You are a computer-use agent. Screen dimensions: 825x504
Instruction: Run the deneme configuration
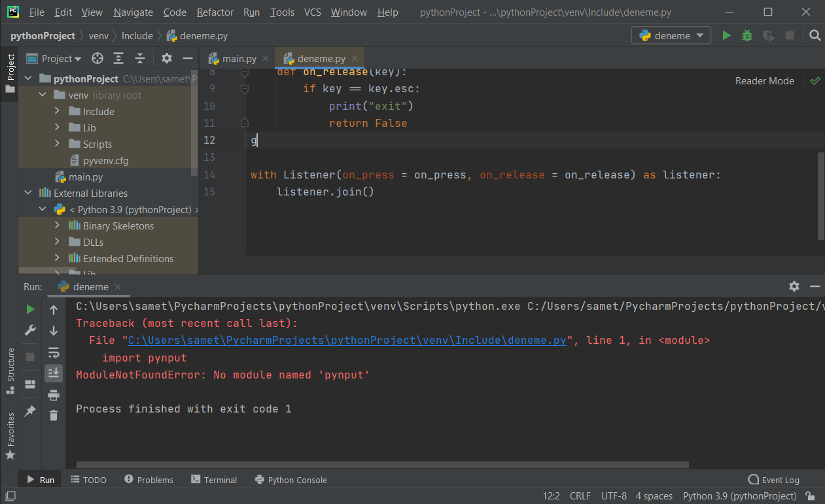coord(726,35)
